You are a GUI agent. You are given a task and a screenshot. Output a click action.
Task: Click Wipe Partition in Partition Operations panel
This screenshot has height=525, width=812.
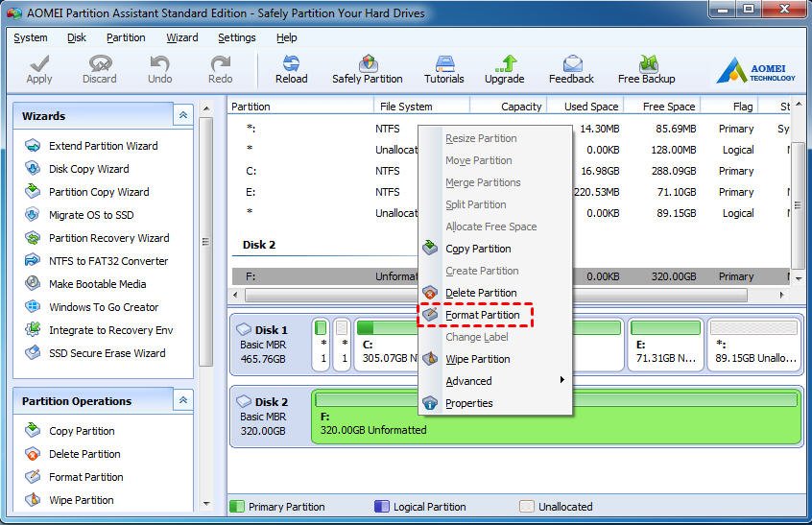(x=82, y=500)
